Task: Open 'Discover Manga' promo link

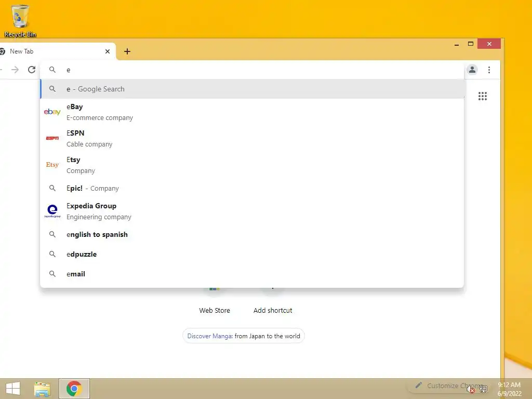Action: point(244,336)
